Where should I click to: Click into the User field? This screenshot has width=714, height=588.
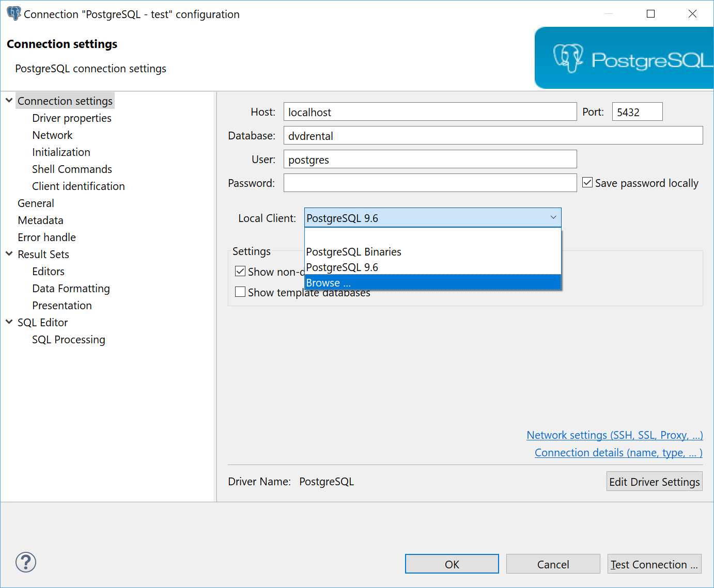[430, 159]
